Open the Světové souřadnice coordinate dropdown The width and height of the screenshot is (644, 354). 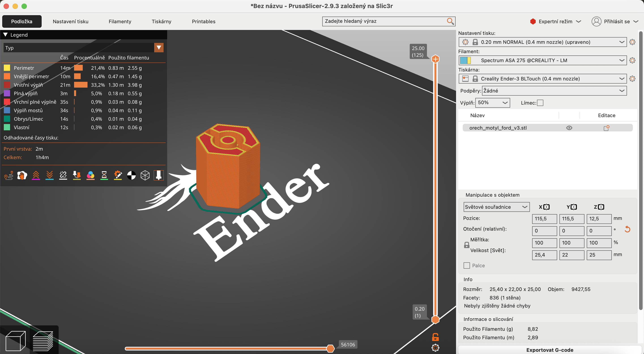tap(497, 207)
